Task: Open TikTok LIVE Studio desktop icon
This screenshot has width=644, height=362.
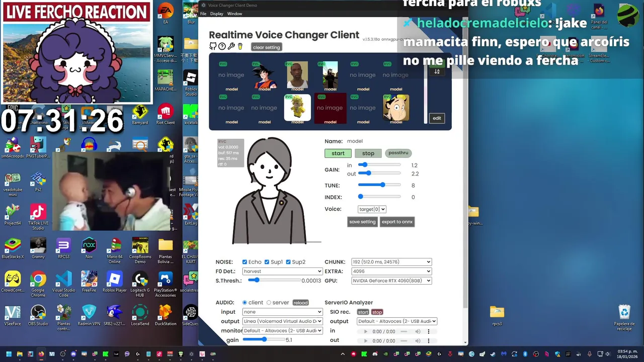Action: click(38, 217)
